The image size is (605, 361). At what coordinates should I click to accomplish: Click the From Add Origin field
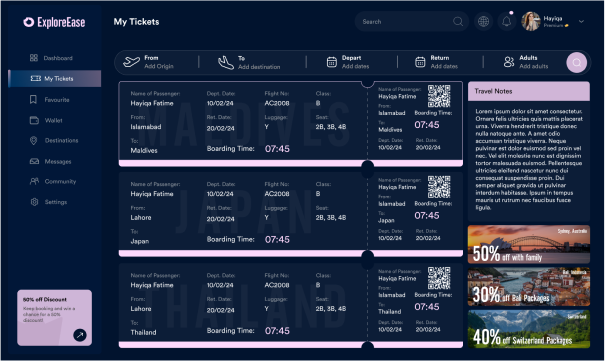point(159,62)
